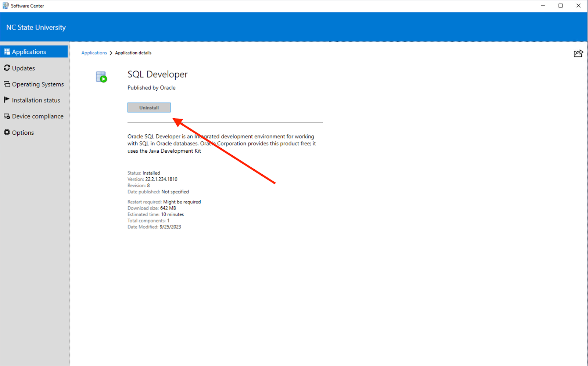Click the Operating Systems sidebar icon
588x366 pixels.
point(7,84)
